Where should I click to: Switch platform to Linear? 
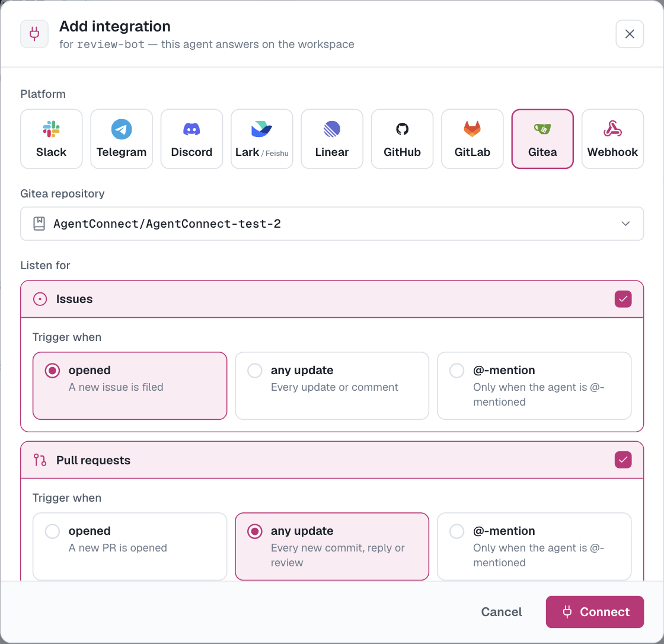coord(332,139)
